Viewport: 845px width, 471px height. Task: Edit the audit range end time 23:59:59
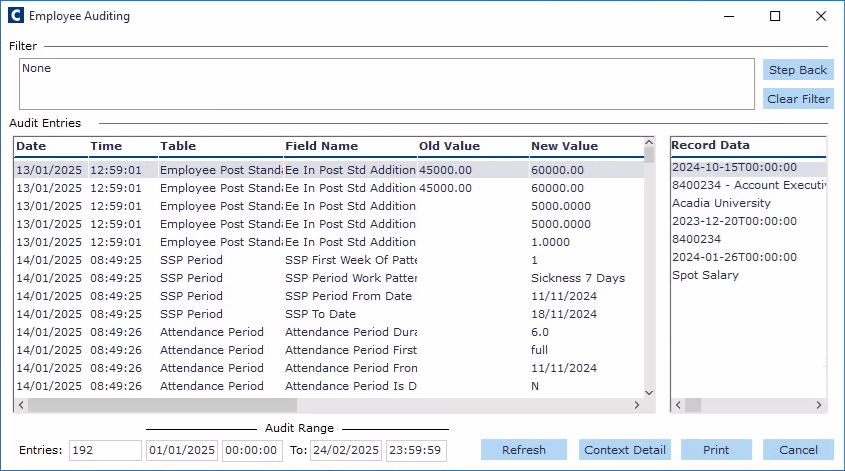[x=414, y=450]
